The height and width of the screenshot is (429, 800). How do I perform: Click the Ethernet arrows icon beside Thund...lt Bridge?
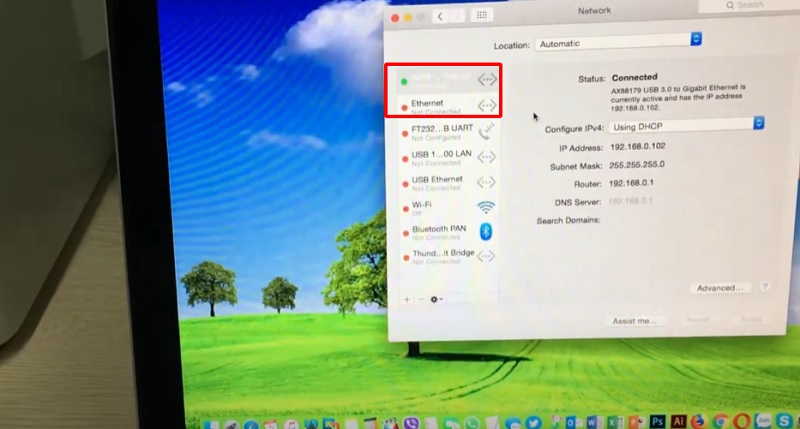coord(486,256)
